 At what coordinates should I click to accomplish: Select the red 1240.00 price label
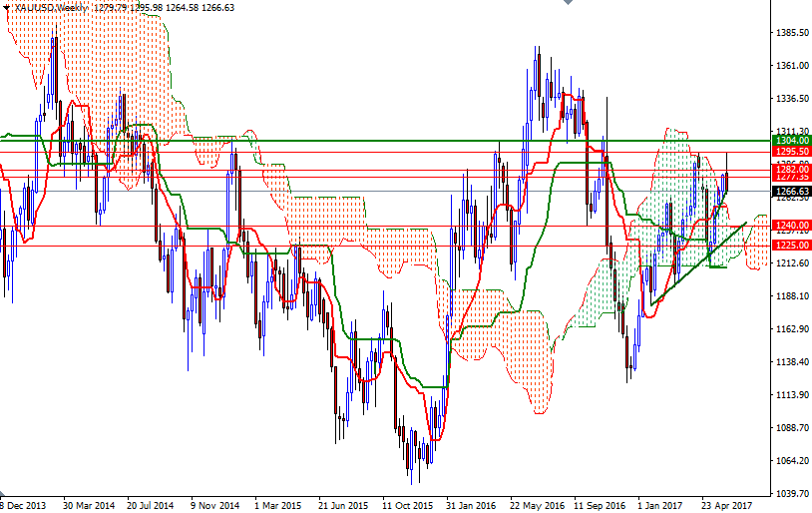coord(791,226)
